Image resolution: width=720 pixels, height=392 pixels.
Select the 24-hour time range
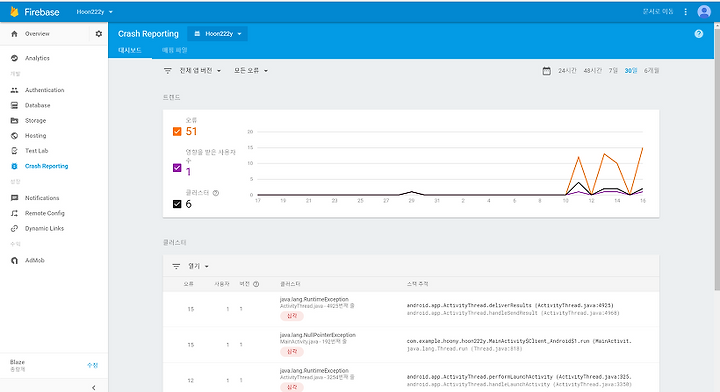click(567, 71)
